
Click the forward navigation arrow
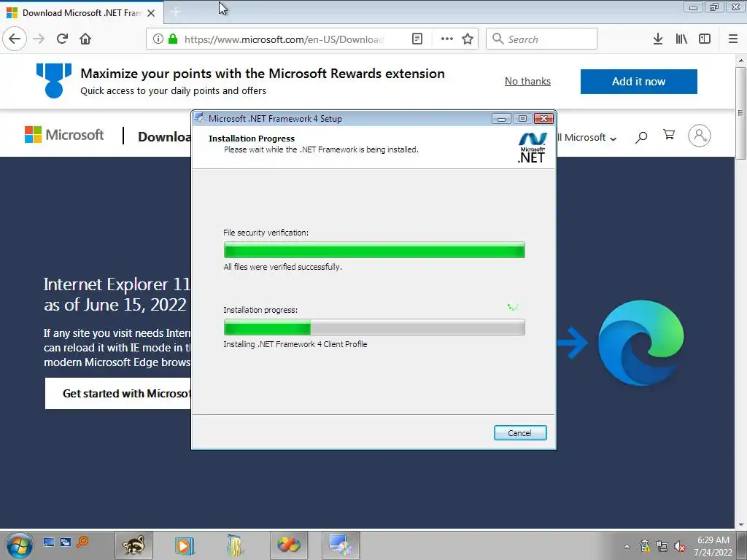[39, 39]
